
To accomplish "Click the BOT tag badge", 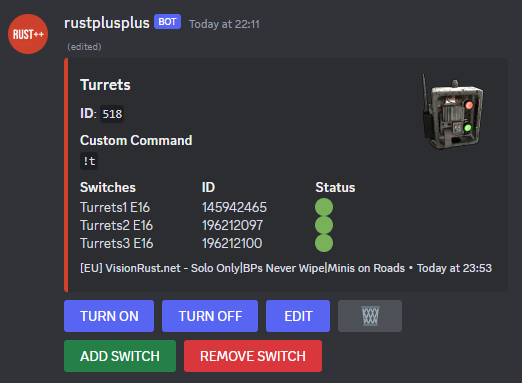I will click(167, 22).
